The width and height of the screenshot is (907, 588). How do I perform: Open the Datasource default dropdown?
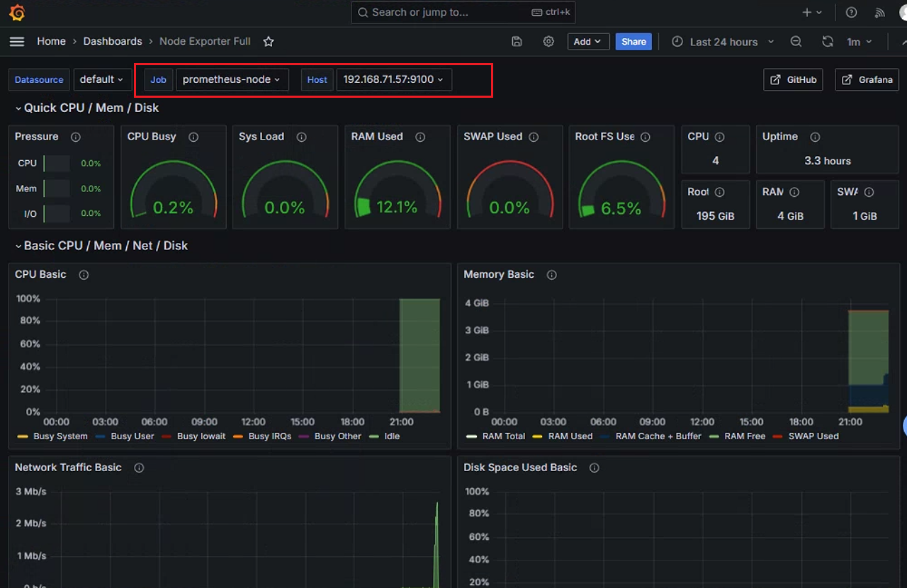coord(101,79)
